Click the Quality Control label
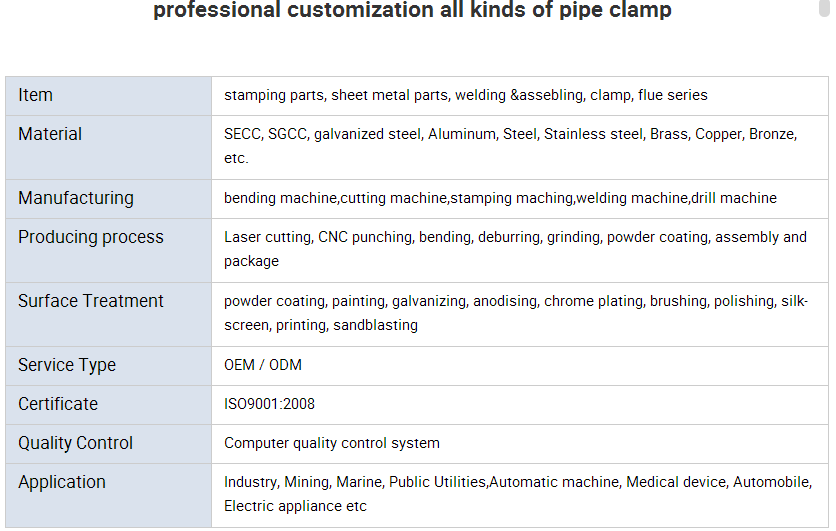Viewport: 836px width, 531px height. (x=75, y=443)
